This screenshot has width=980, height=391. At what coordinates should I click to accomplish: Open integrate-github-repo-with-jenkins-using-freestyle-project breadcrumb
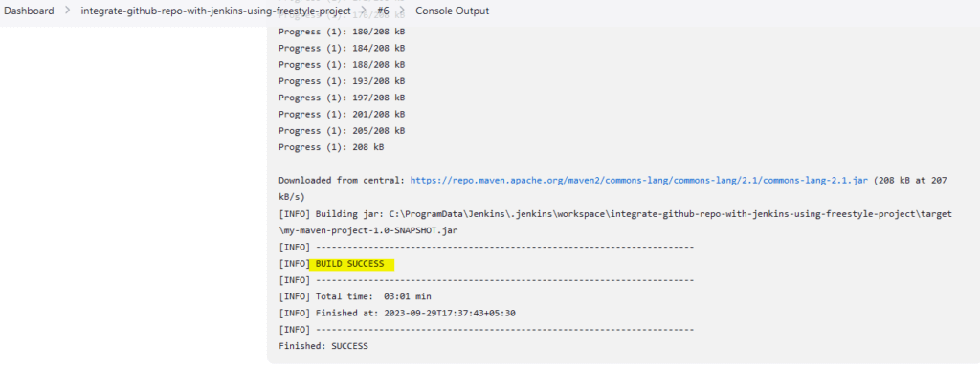pyautogui.click(x=215, y=11)
